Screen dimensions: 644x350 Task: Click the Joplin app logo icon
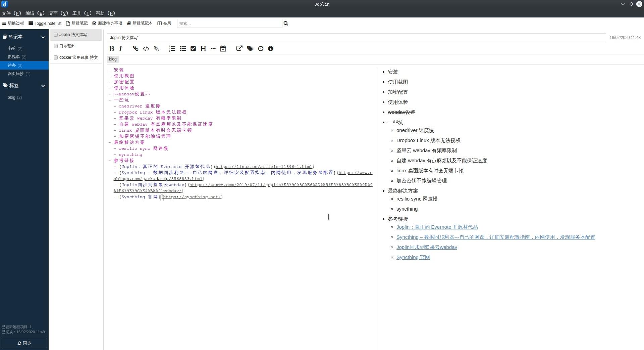[x=4, y=4]
